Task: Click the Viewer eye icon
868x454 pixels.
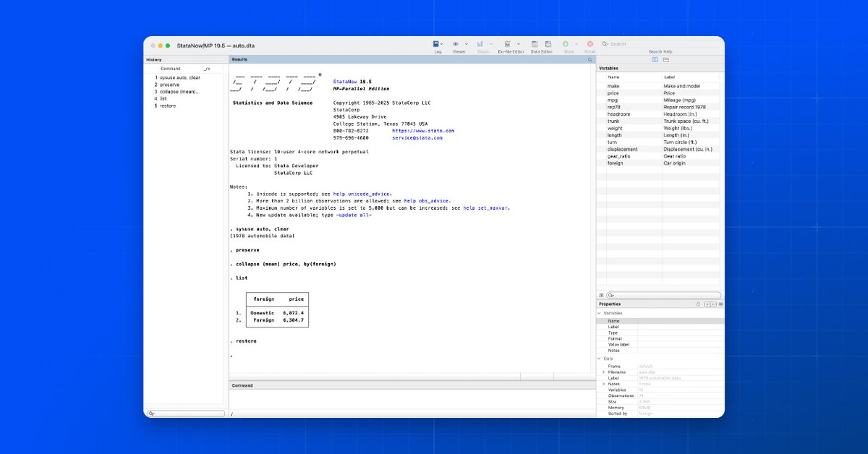Action: [457, 44]
